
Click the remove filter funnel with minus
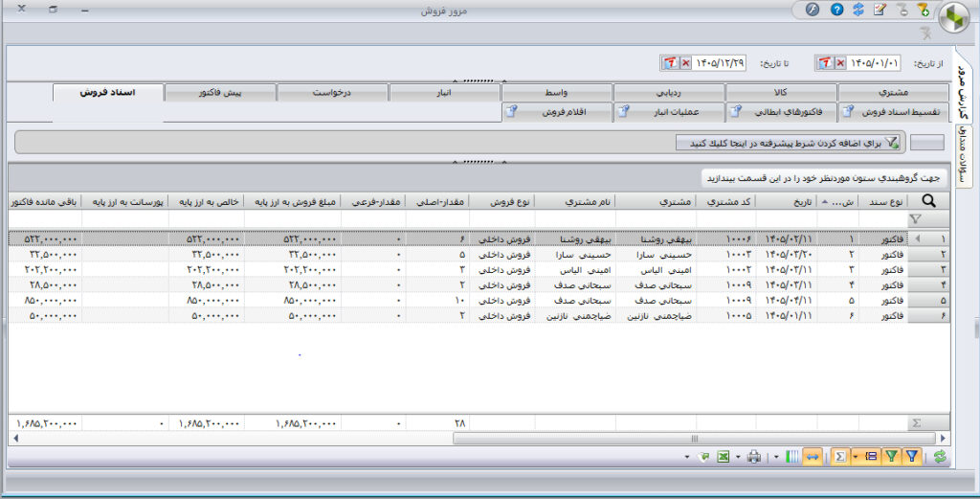(x=902, y=10)
